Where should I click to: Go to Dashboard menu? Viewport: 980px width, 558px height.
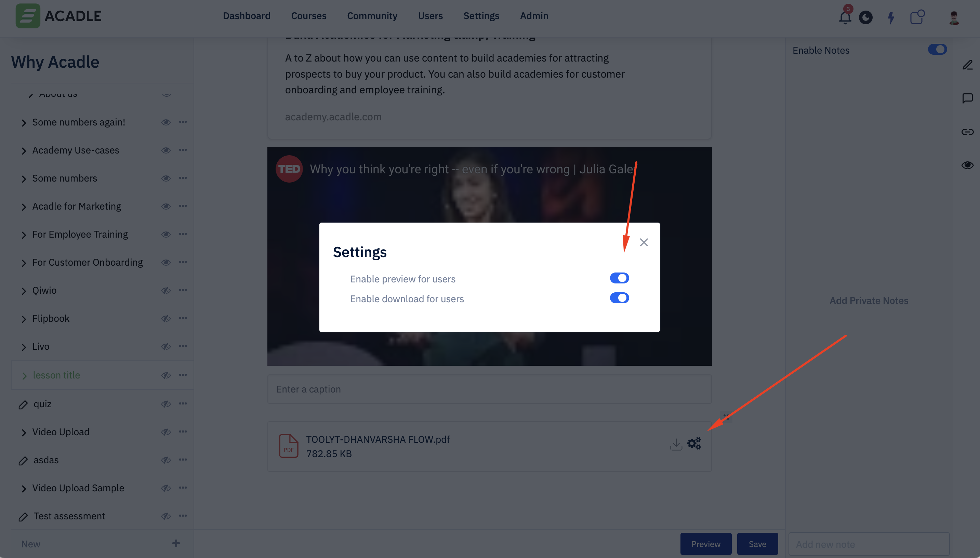coord(247,16)
